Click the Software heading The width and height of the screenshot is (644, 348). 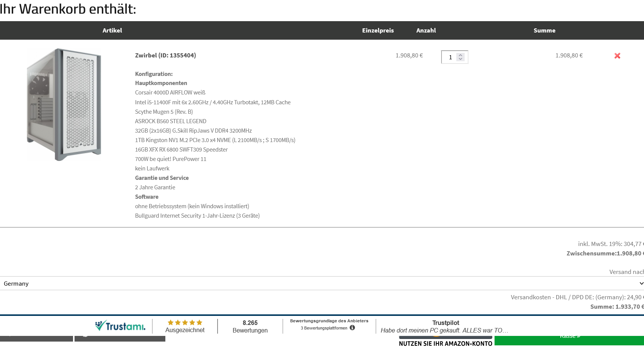(x=147, y=197)
